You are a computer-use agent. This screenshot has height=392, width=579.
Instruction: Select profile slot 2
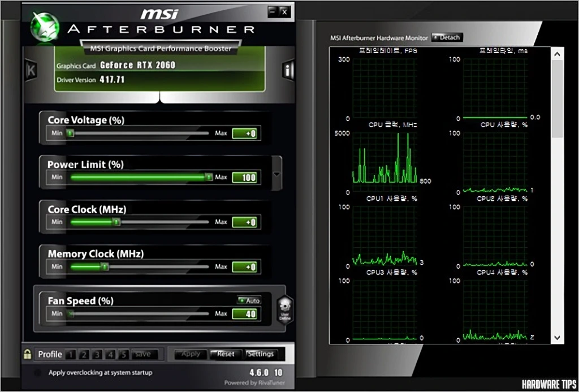coord(84,355)
